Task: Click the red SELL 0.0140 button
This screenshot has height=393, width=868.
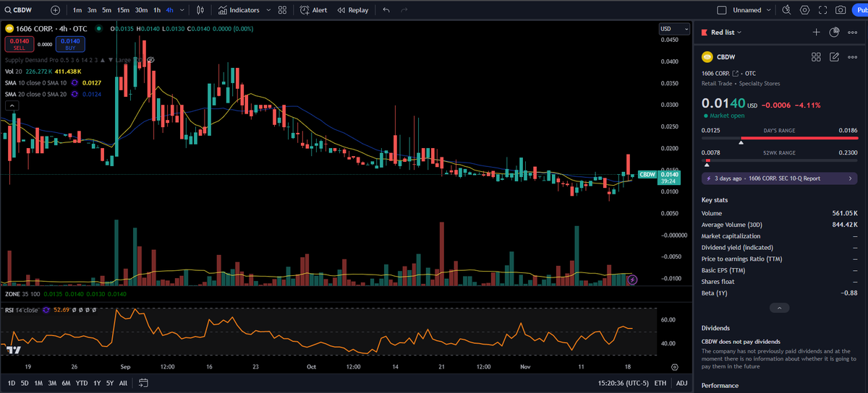Action: tap(19, 44)
